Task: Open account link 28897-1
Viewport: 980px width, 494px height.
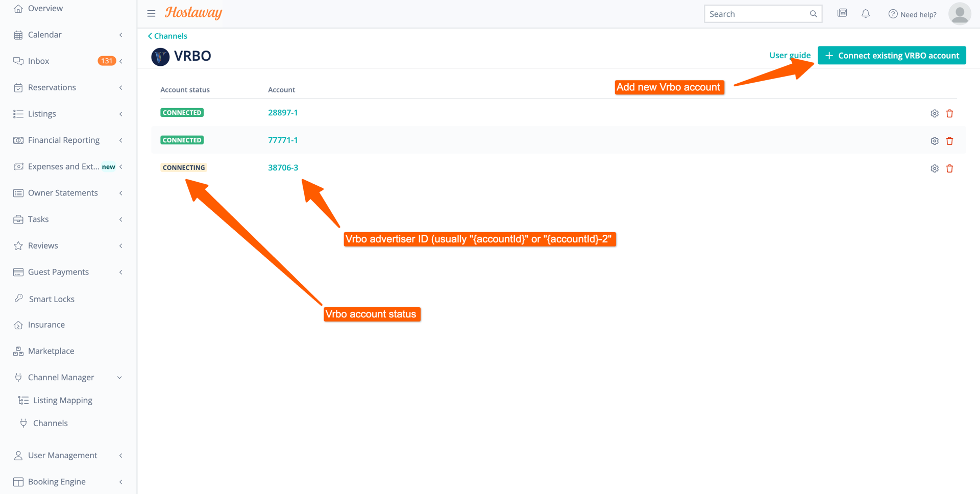Action: 283,113
